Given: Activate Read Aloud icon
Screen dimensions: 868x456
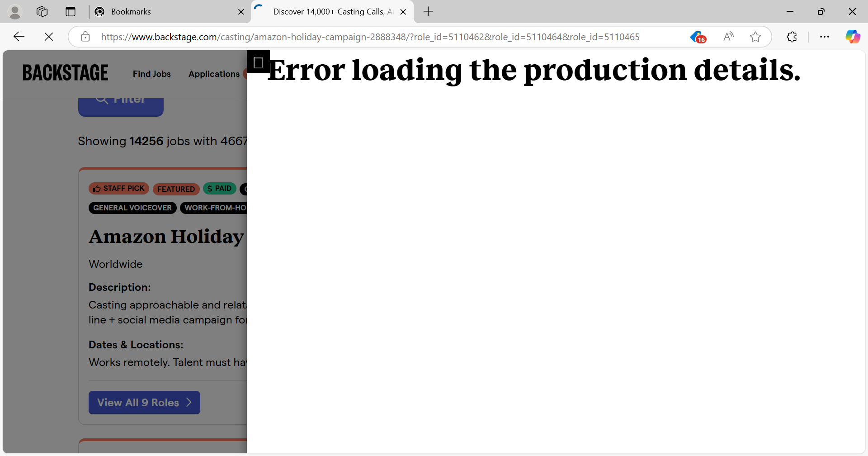Looking at the screenshot, I should (728, 37).
